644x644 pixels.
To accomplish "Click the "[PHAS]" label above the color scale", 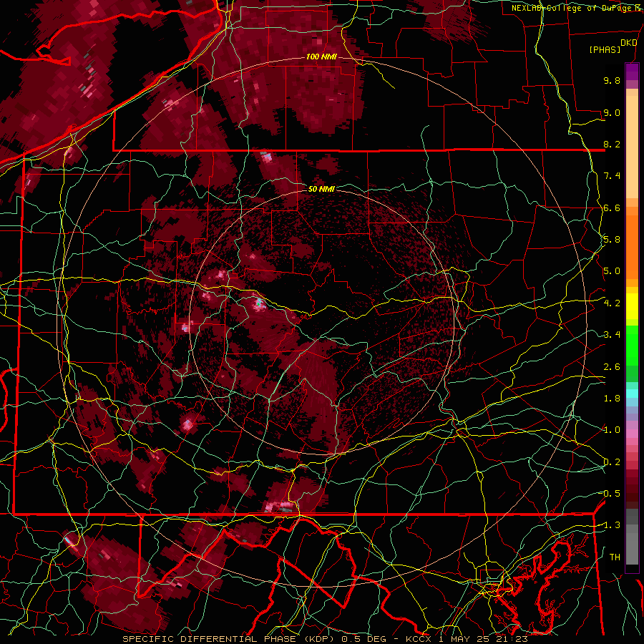I will click(605, 50).
